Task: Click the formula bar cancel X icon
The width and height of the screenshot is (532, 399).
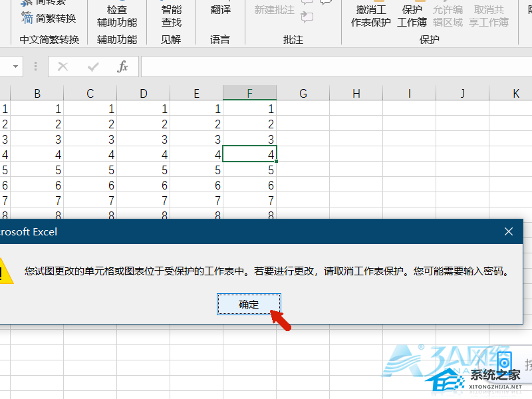Action: coord(63,66)
